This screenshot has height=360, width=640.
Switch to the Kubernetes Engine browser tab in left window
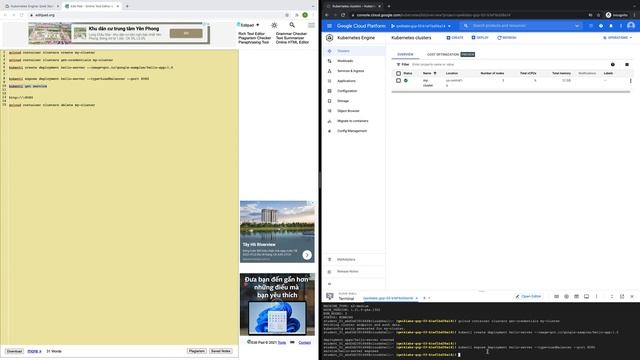tap(32, 6)
